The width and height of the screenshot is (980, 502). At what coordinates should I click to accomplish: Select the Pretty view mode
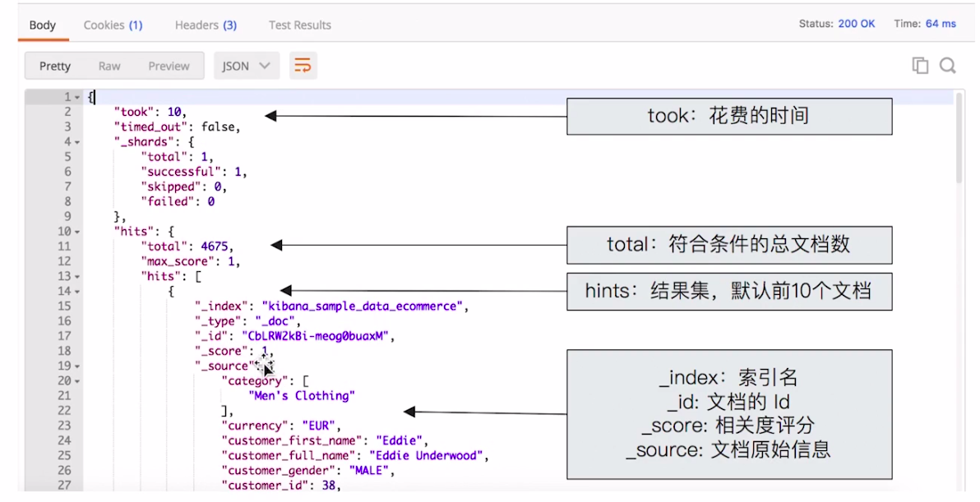(x=55, y=67)
